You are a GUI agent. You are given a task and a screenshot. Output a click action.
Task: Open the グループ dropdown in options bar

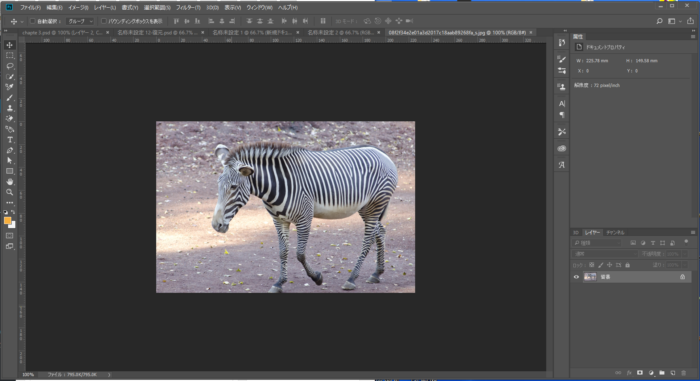[80, 21]
